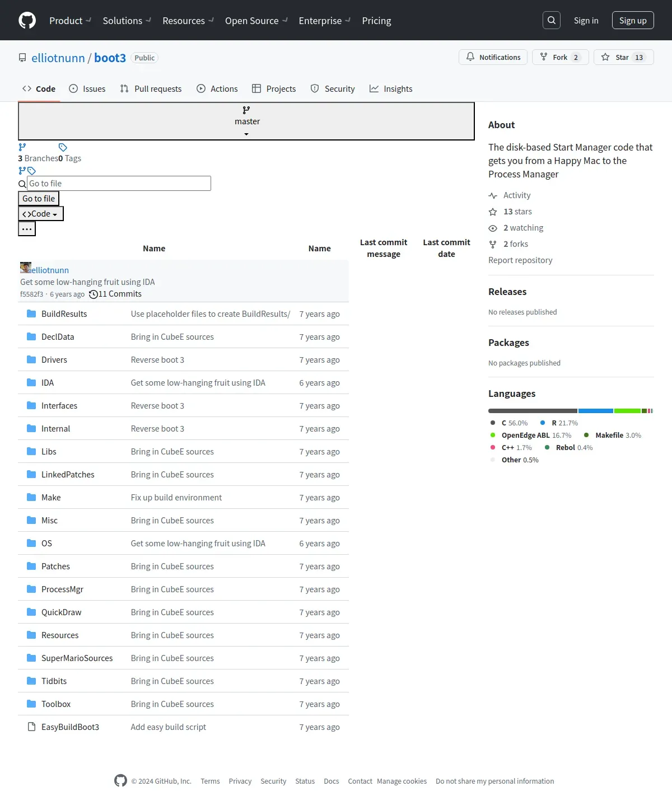Click the Sign in link
The width and height of the screenshot is (672, 810).
coord(586,20)
